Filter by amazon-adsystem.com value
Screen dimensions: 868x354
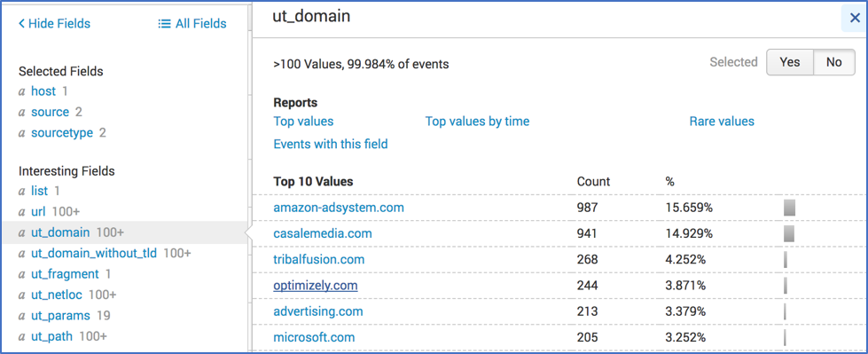[x=339, y=208]
